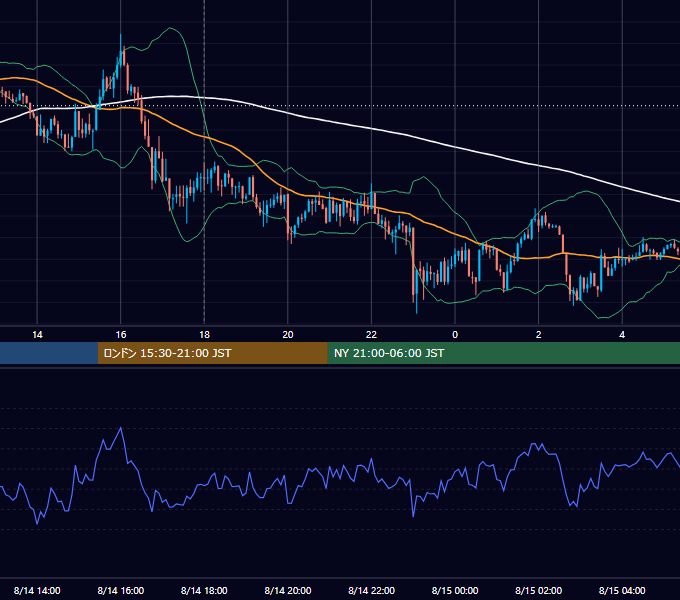Click the hour label 16 on price chart axis
680x600 pixels.
coord(121,334)
